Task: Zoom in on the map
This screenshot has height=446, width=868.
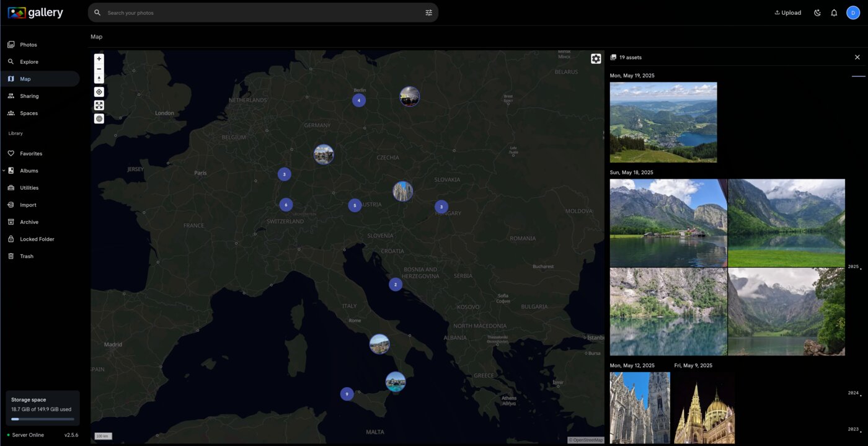Action: (x=99, y=58)
